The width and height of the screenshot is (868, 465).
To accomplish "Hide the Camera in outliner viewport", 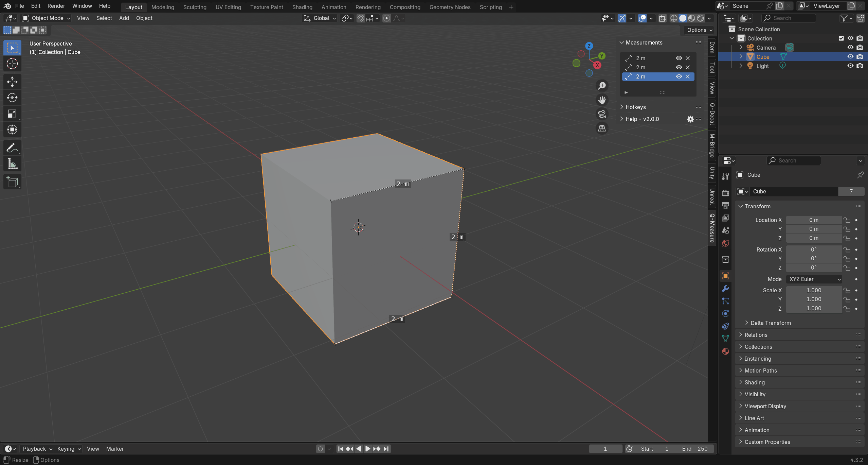I will click(x=850, y=48).
